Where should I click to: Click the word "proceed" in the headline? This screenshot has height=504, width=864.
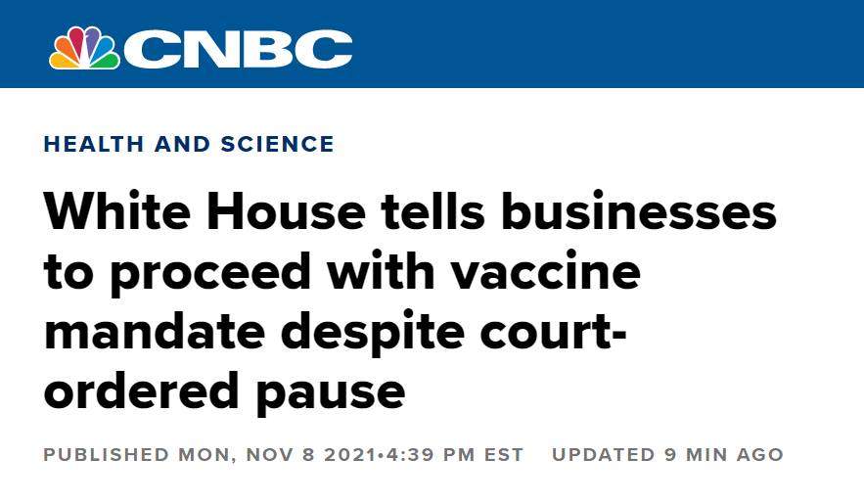click(209, 272)
